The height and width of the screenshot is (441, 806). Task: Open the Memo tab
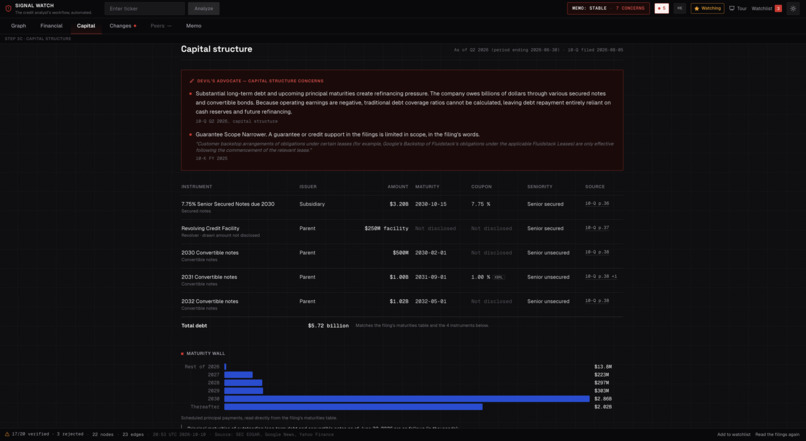pos(193,26)
